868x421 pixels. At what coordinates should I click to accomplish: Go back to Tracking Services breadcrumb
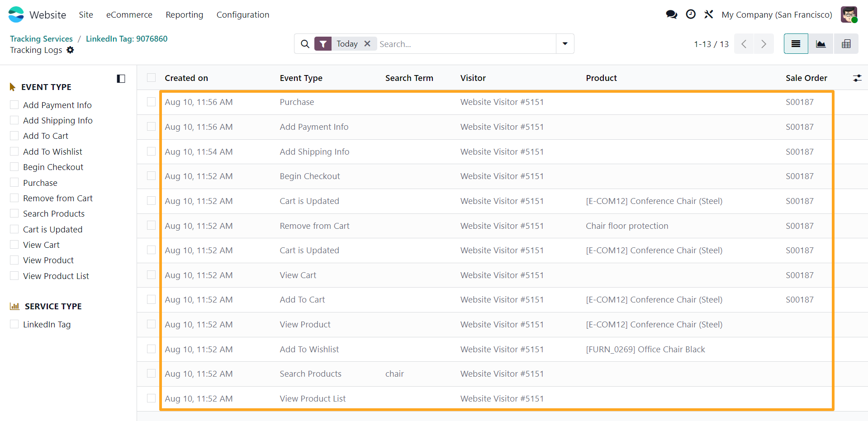point(41,38)
